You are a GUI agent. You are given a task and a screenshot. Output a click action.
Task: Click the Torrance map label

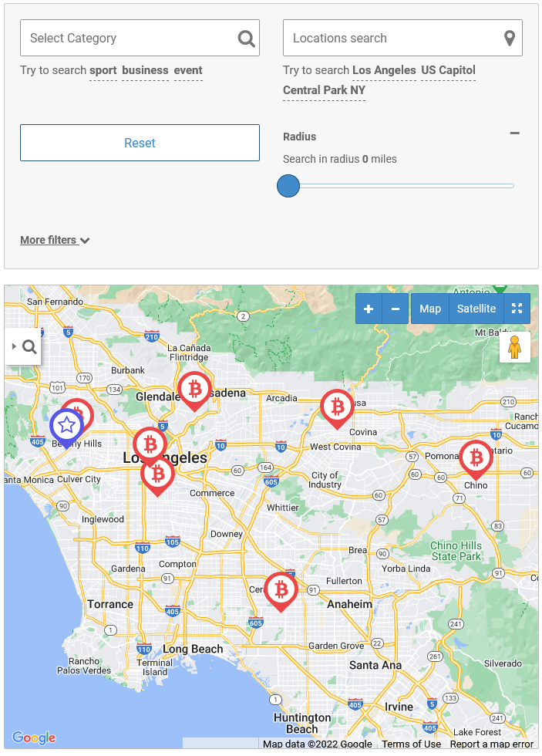(110, 604)
